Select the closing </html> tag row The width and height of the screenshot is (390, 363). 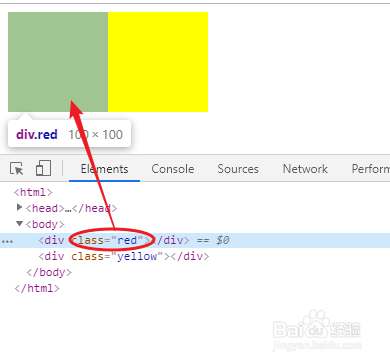37,288
